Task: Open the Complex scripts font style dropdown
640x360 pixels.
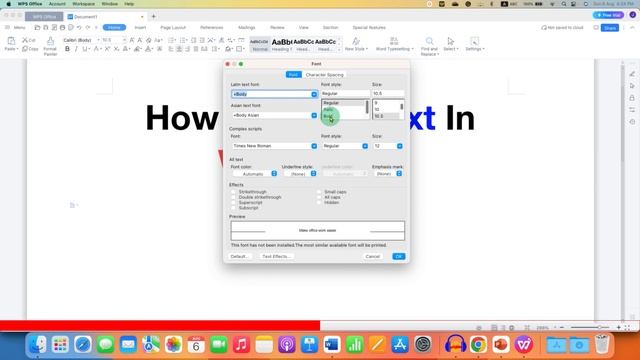Action: pos(365,146)
